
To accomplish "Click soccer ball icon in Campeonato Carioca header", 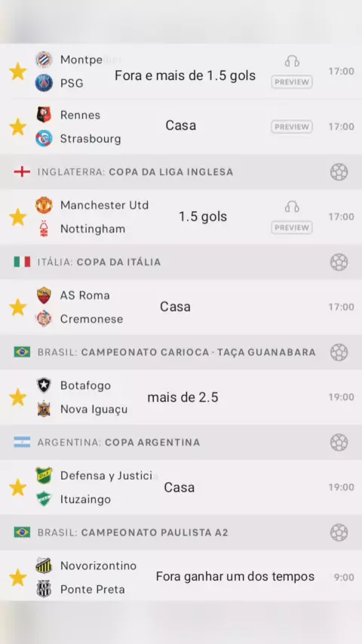I will click(x=339, y=352).
